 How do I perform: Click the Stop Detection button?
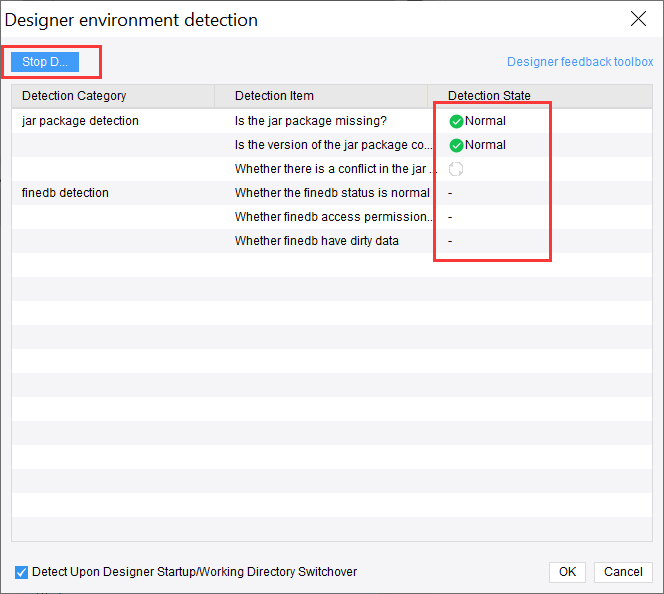[x=45, y=62]
